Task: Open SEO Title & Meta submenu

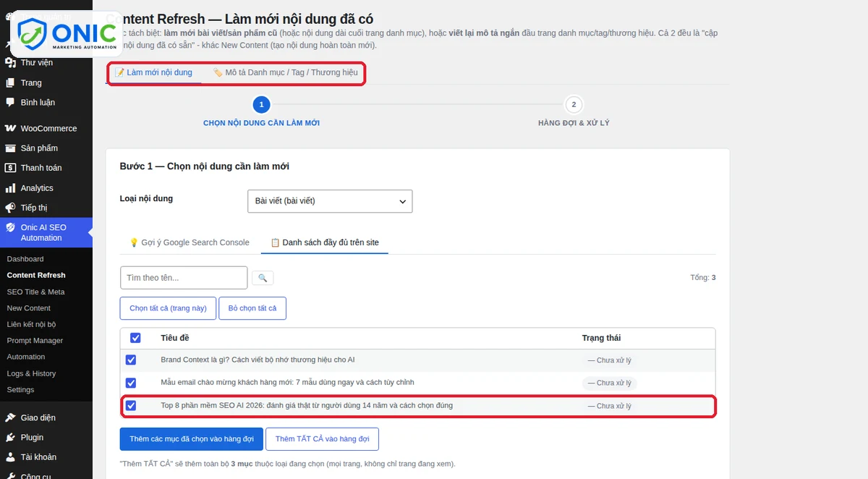Action: [x=35, y=292]
